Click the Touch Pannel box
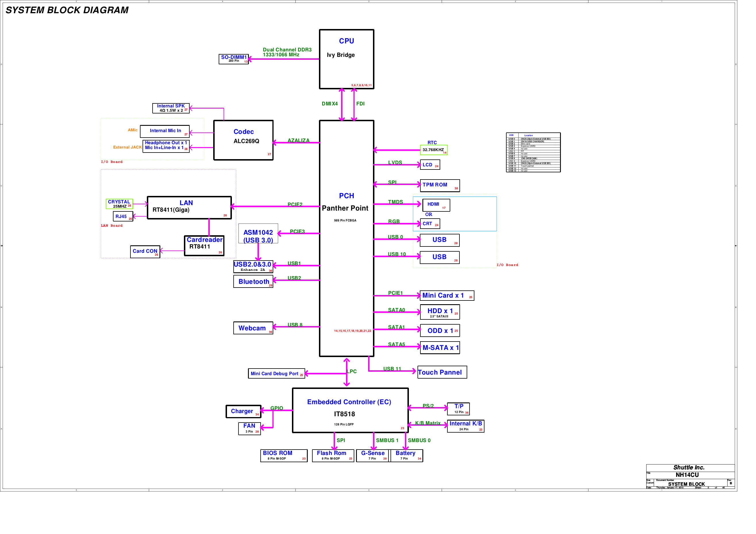The width and height of the screenshot is (756, 534). click(x=442, y=372)
